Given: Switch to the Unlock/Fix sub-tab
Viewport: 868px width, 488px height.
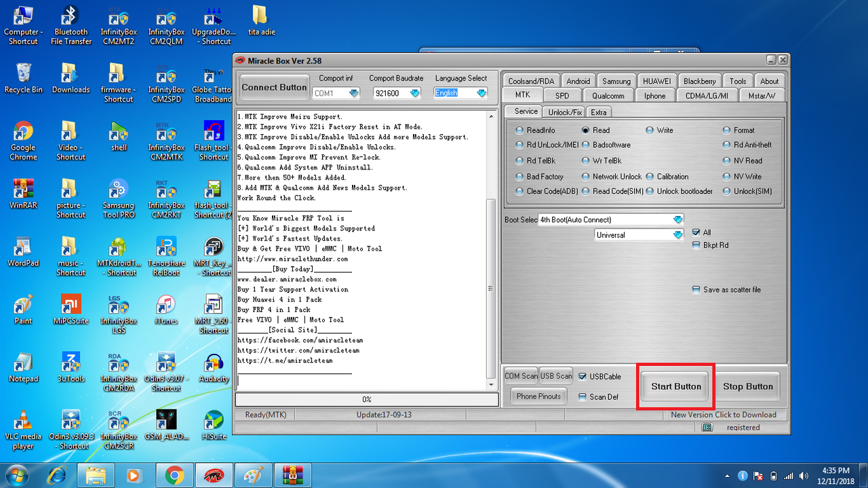Looking at the screenshot, I should pos(565,112).
